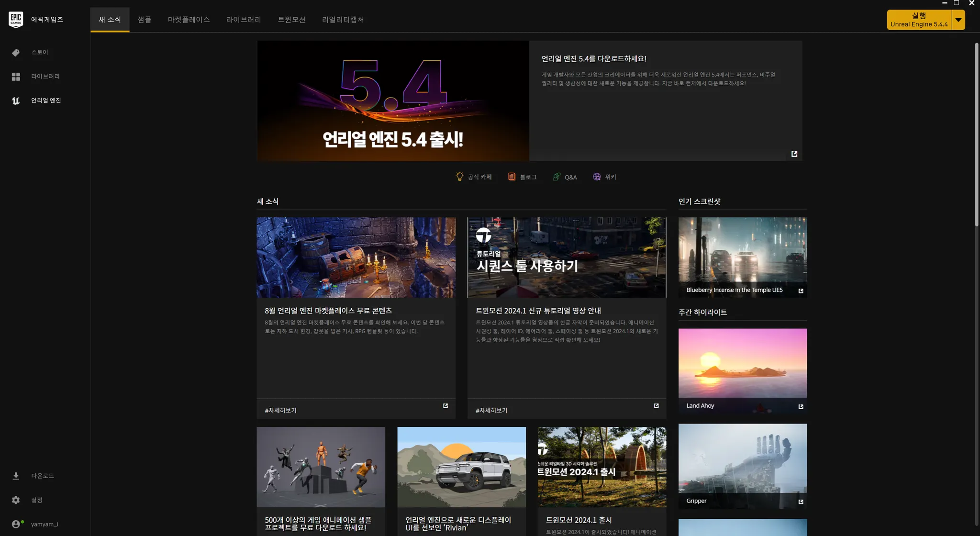This screenshot has height=536, width=980.
Task: Click the vertical page scrollbar
Action: [x=977, y=134]
